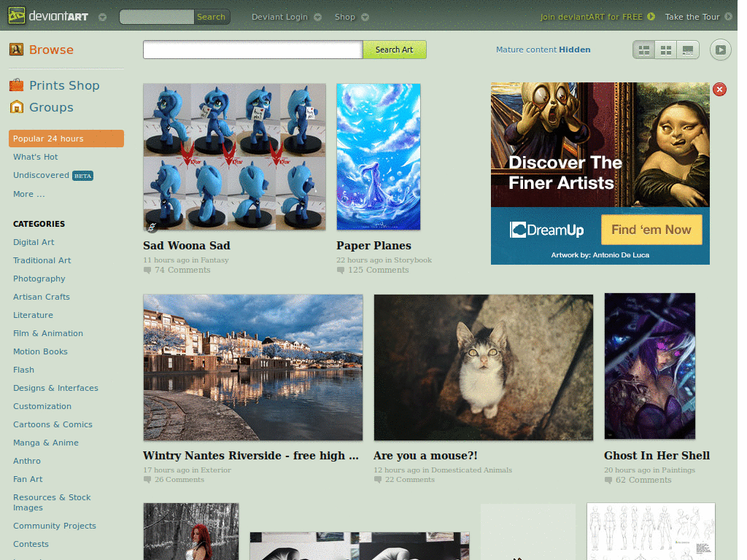Toggle Mature content Hidden setting
Viewport: 747px width, 560px height.
tap(543, 50)
